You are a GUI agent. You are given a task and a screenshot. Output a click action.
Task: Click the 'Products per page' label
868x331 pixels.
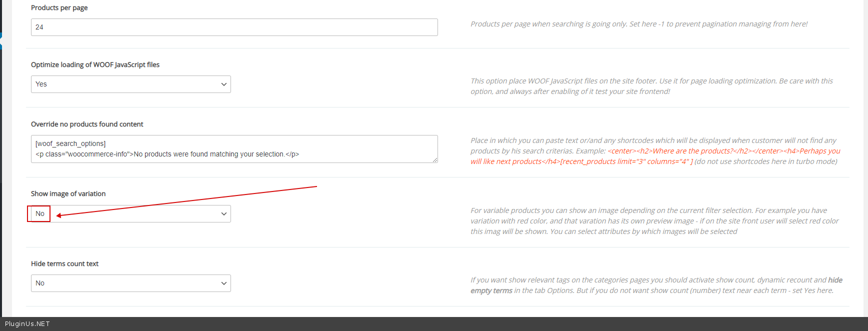point(59,8)
